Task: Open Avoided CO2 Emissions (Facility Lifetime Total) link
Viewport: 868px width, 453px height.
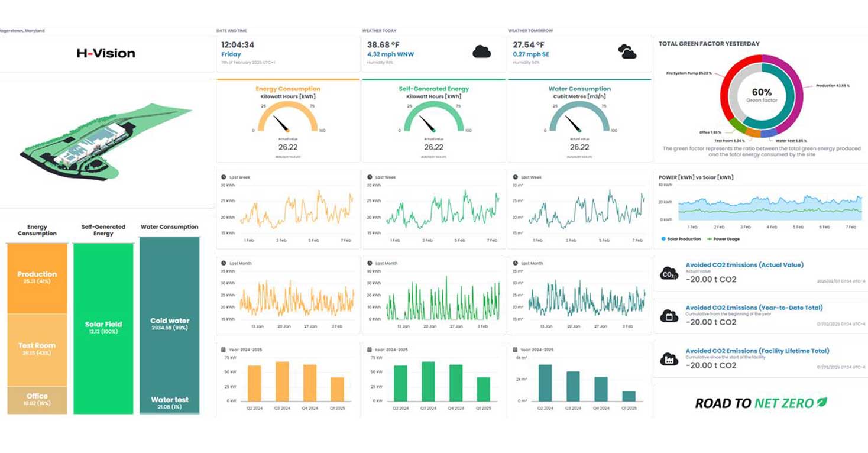Action: pos(757,351)
